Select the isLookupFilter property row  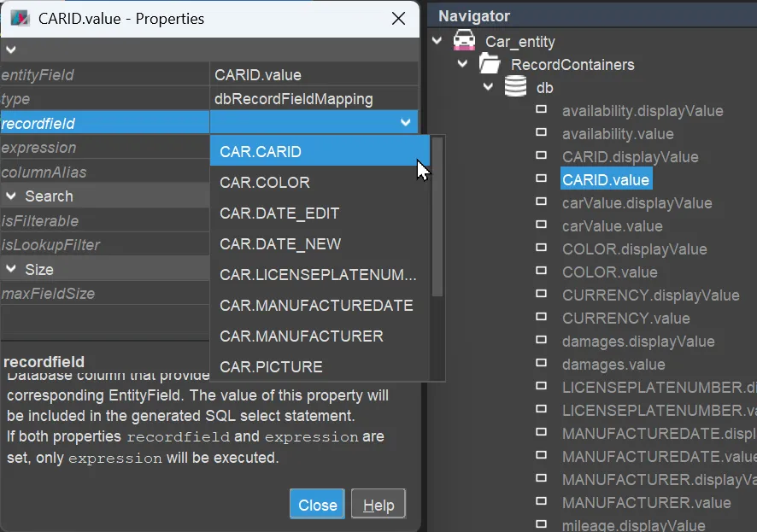tap(105, 244)
